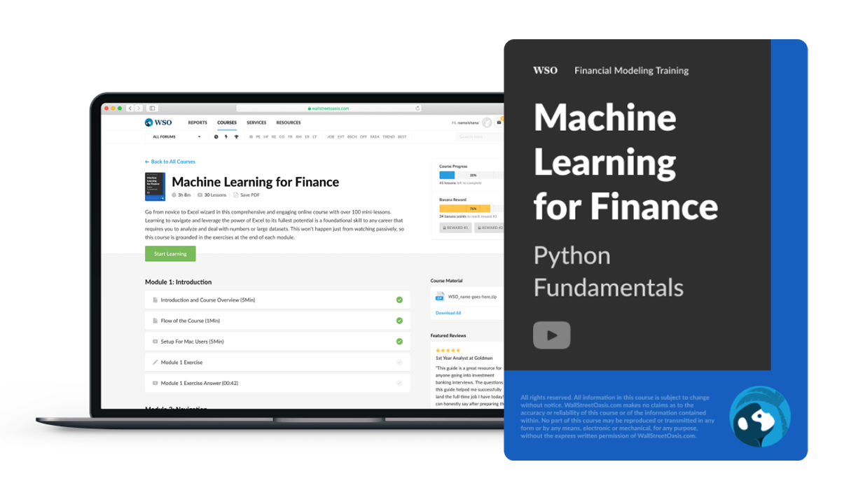Click the Machine Learning course thumbnail
Screen dimensions: 844x504
click(155, 187)
